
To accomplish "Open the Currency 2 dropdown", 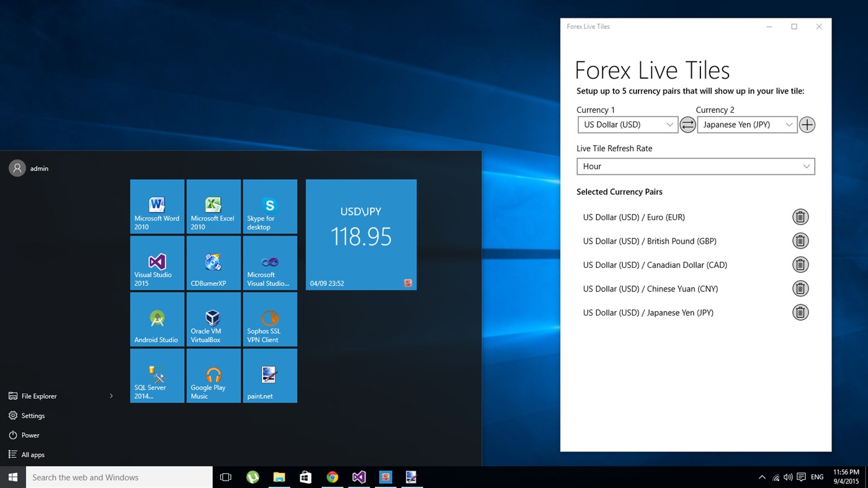I will pyautogui.click(x=746, y=125).
